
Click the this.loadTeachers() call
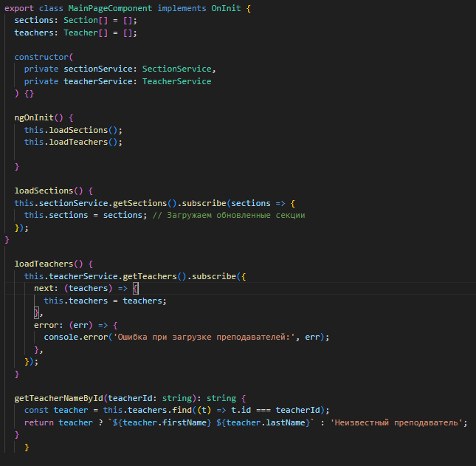click(x=73, y=143)
